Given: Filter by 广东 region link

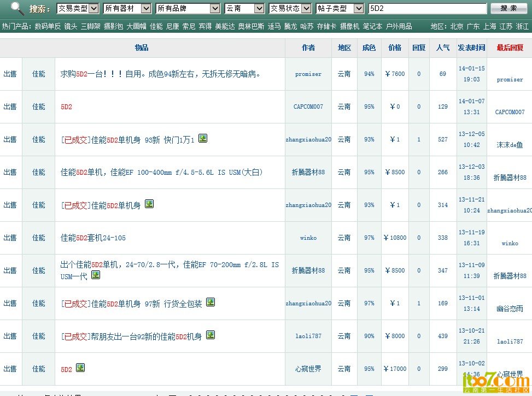Looking at the screenshot, I should pyautogui.click(x=473, y=26).
